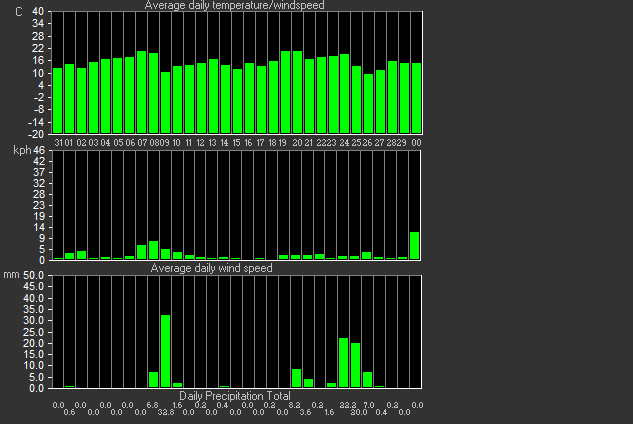Select the 'kph' wind unit label
This screenshot has height=424, width=633.
coord(22,150)
